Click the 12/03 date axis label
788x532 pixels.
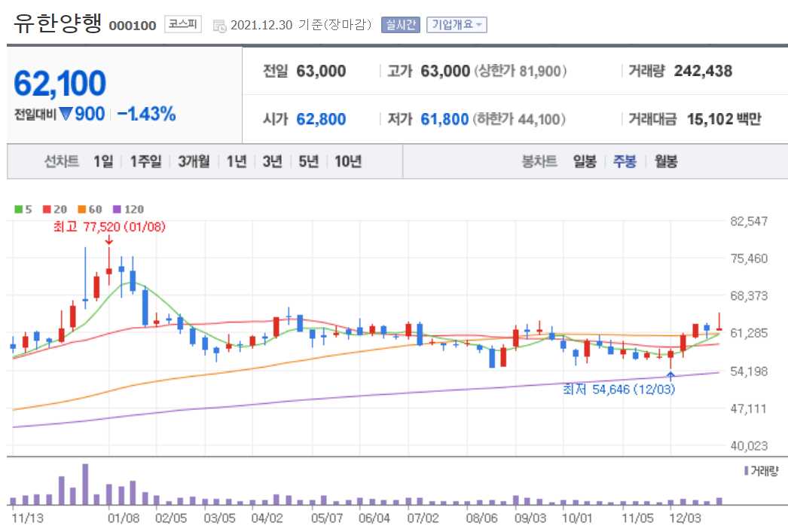click(x=685, y=518)
